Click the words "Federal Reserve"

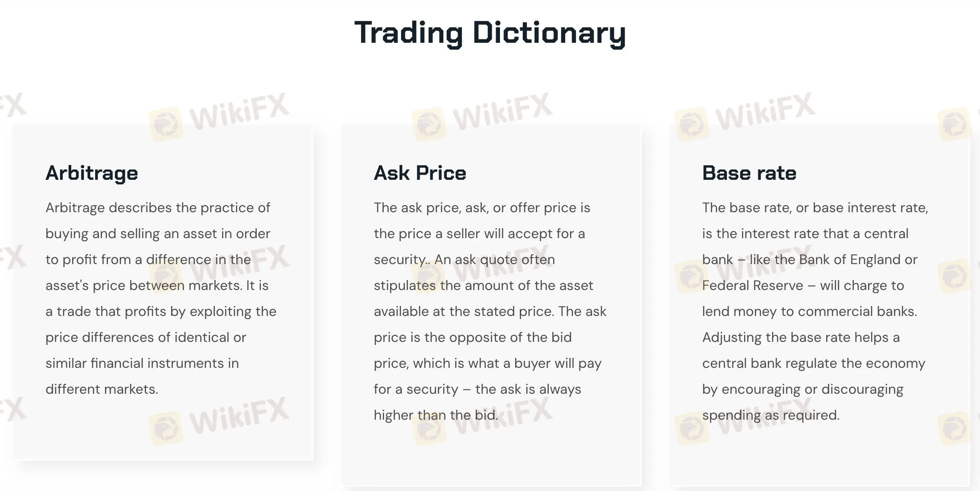pos(752,285)
